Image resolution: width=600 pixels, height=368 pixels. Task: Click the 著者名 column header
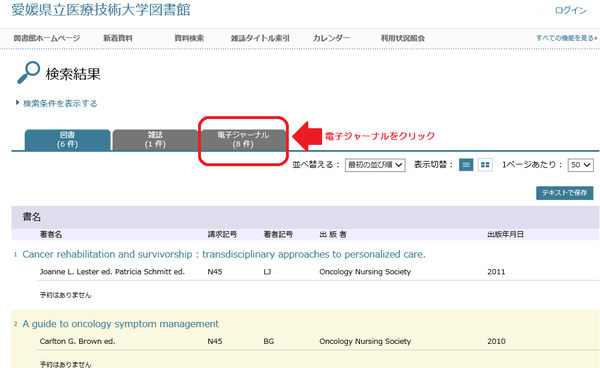[51, 234]
